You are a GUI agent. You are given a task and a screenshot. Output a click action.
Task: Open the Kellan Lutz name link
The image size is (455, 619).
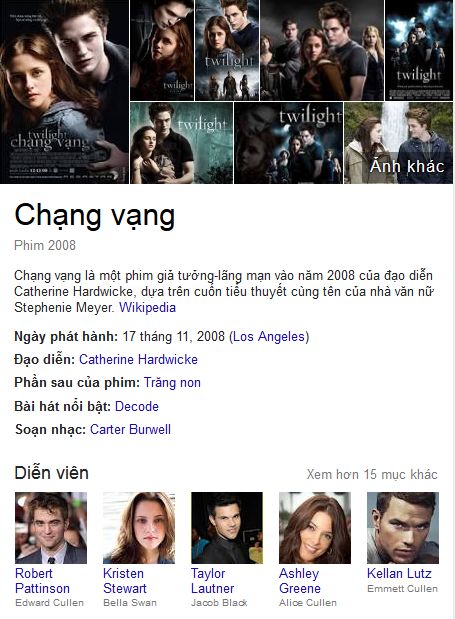pos(399,573)
